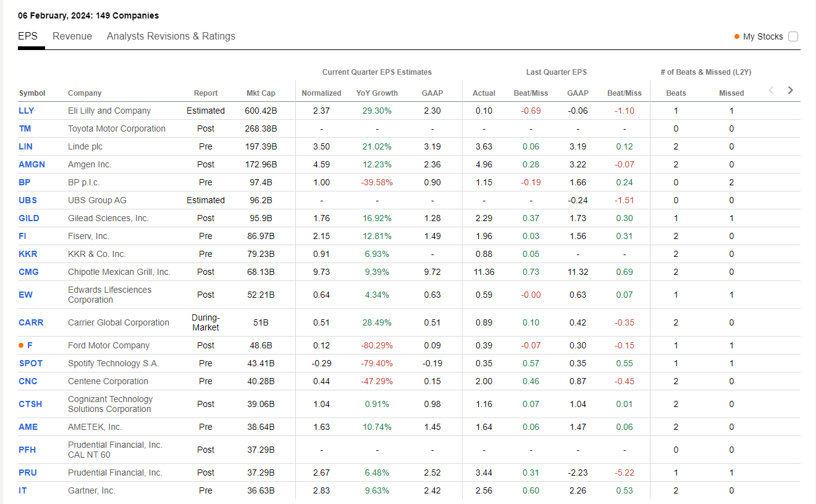
Task: Open the SPOT ticker link
Action: 31,363
